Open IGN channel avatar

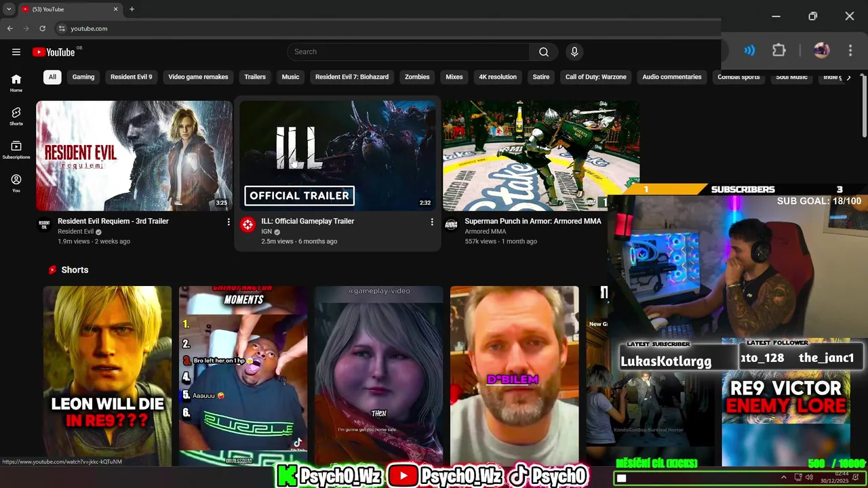pos(248,225)
